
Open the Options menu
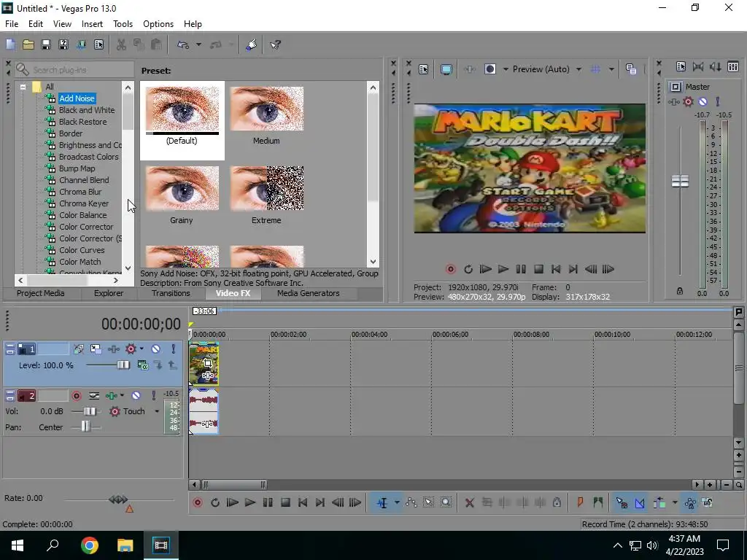point(158,24)
